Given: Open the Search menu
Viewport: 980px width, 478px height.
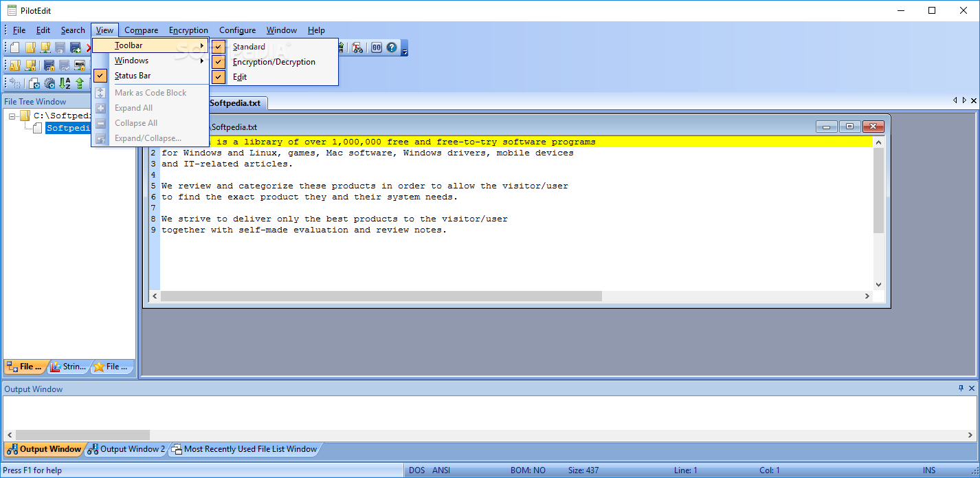Looking at the screenshot, I should pos(73,30).
